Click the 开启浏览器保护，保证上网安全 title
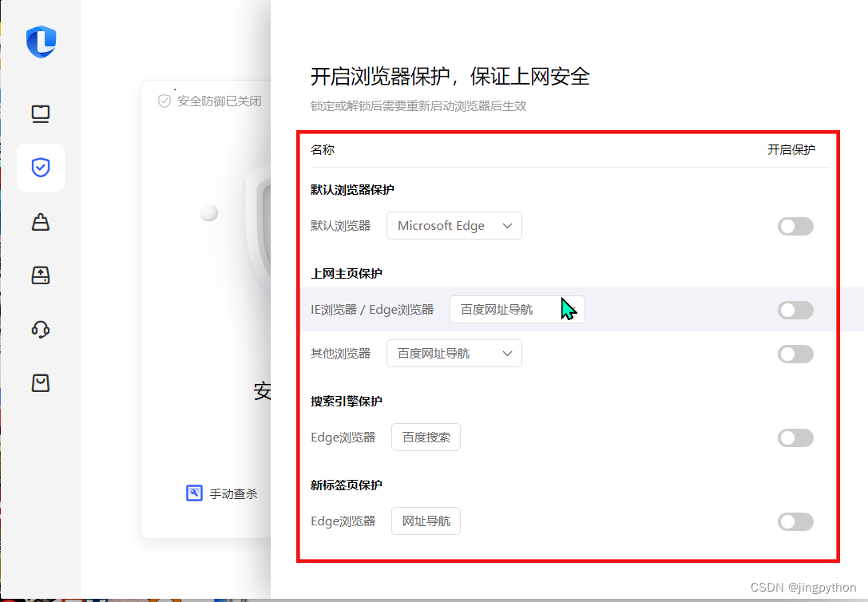The width and height of the screenshot is (868, 602). [450, 77]
